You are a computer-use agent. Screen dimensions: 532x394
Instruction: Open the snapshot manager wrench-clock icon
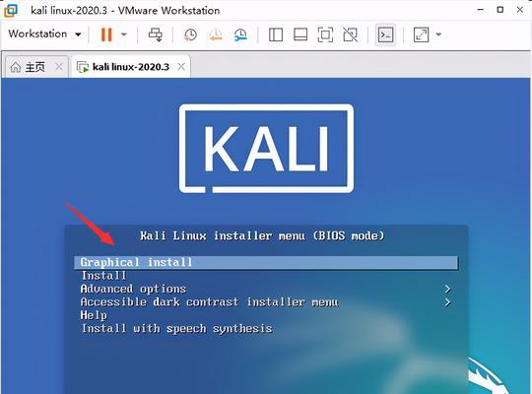coord(240,34)
